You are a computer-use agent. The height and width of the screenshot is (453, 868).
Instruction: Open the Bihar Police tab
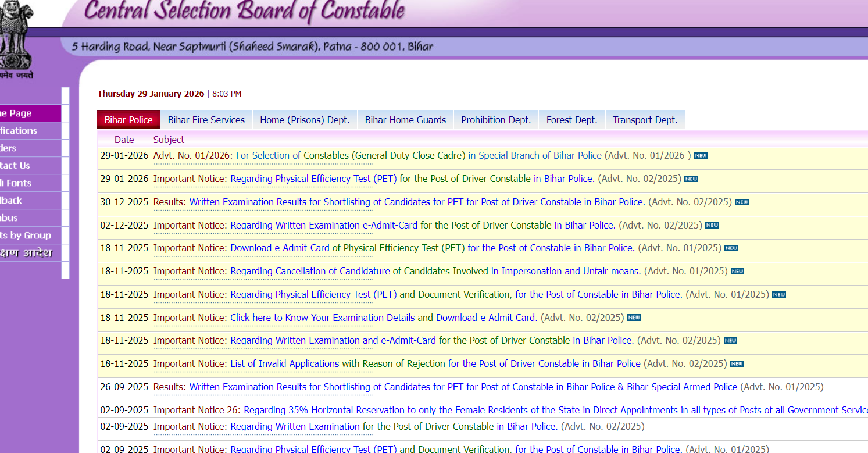click(128, 120)
